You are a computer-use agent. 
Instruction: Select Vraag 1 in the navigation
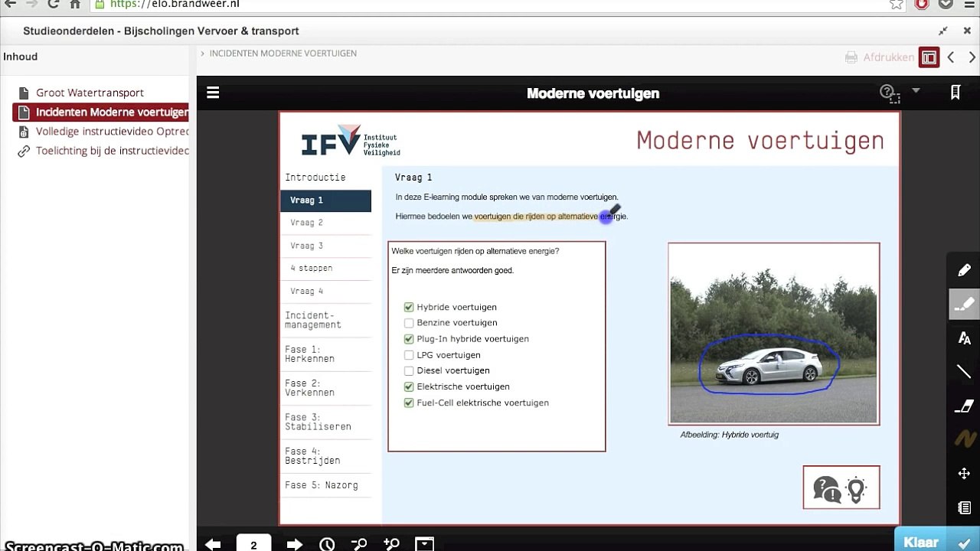[325, 201]
